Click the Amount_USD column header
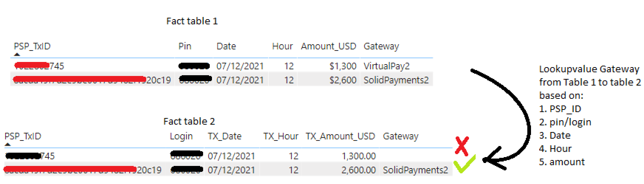Screen dimensions: 644x184 [x=329, y=46]
